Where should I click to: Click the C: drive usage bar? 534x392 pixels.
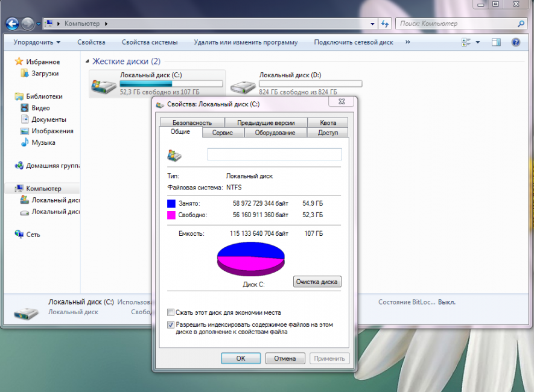click(171, 84)
